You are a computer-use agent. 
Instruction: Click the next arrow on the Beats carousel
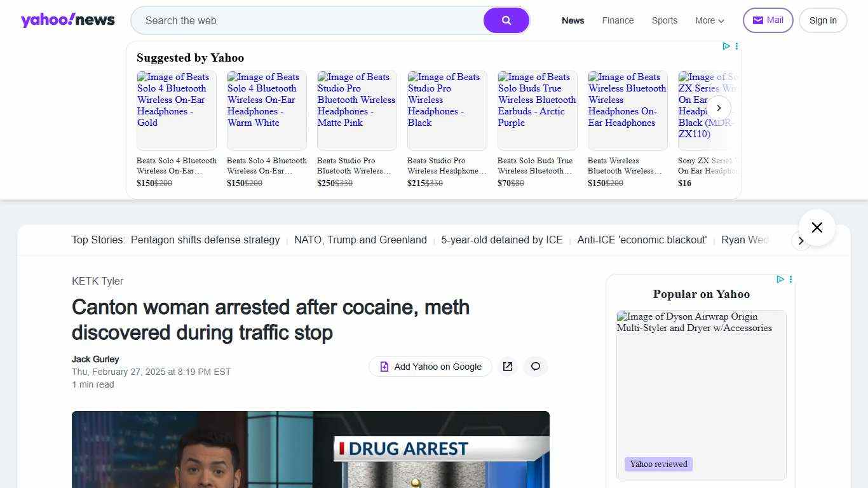(719, 108)
